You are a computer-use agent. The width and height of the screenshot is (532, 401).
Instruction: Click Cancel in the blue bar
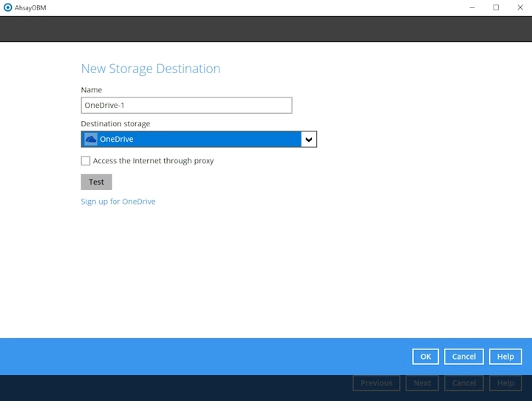464,357
